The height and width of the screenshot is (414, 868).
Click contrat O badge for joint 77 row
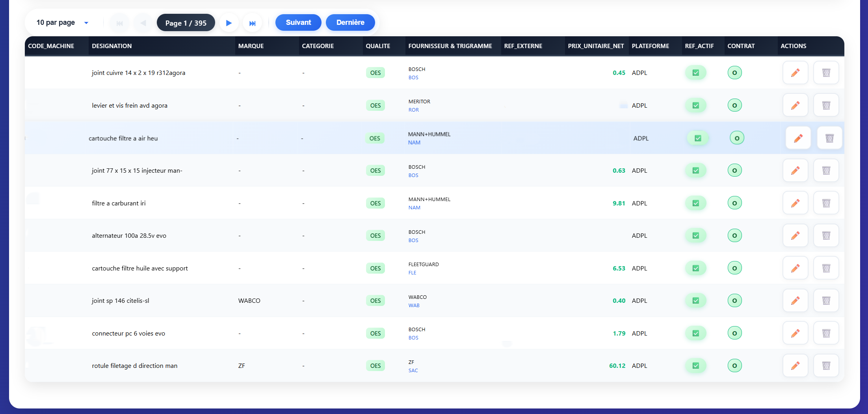[734, 170]
